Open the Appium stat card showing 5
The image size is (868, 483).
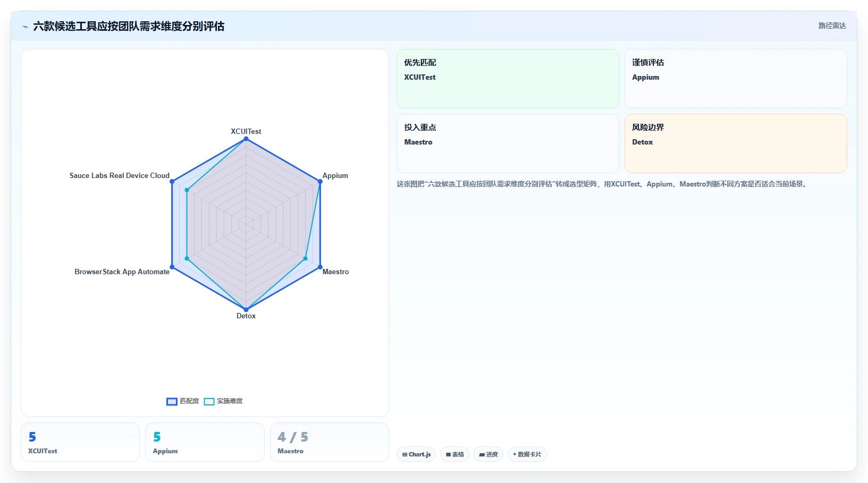coord(205,442)
